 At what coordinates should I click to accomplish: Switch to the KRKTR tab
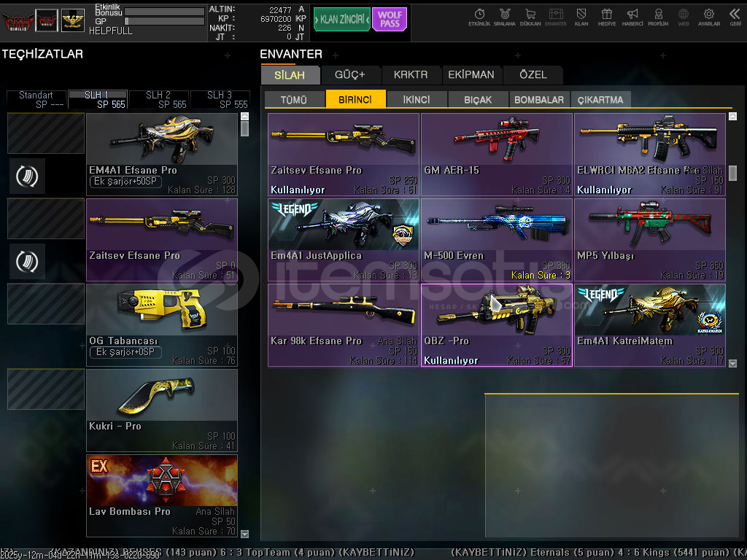(x=411, y=75)
